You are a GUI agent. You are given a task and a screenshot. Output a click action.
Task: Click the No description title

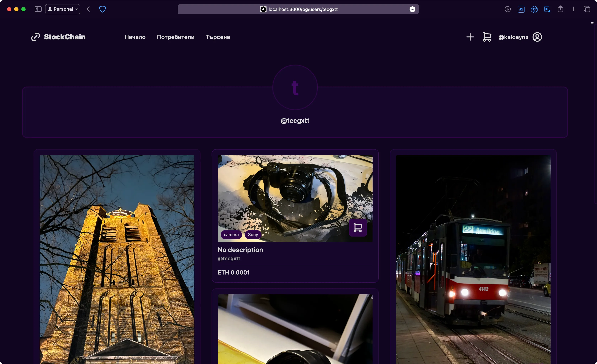240,250
